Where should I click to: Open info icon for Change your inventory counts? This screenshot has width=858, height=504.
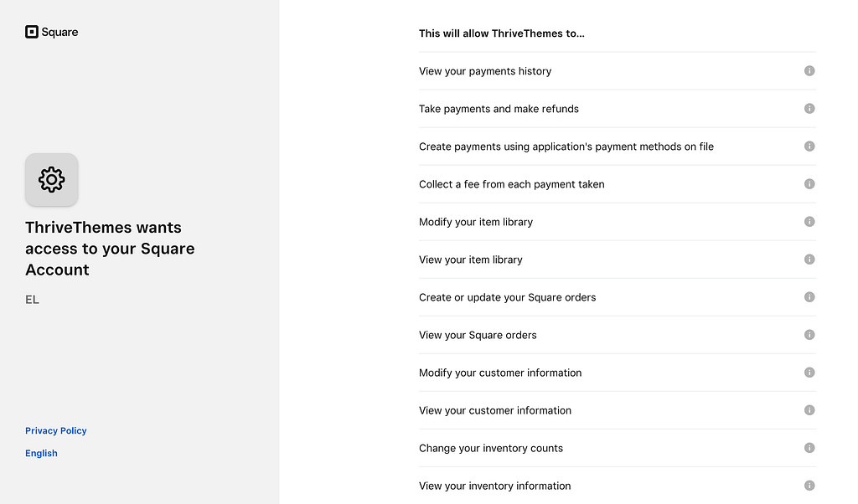click(x=809, y=448)
